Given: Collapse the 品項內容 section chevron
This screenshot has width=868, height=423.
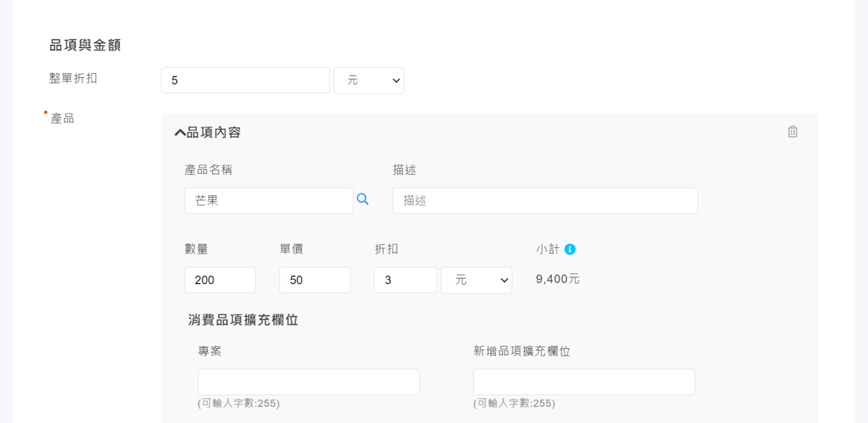Looking at the screenshot, I should 180,132.
